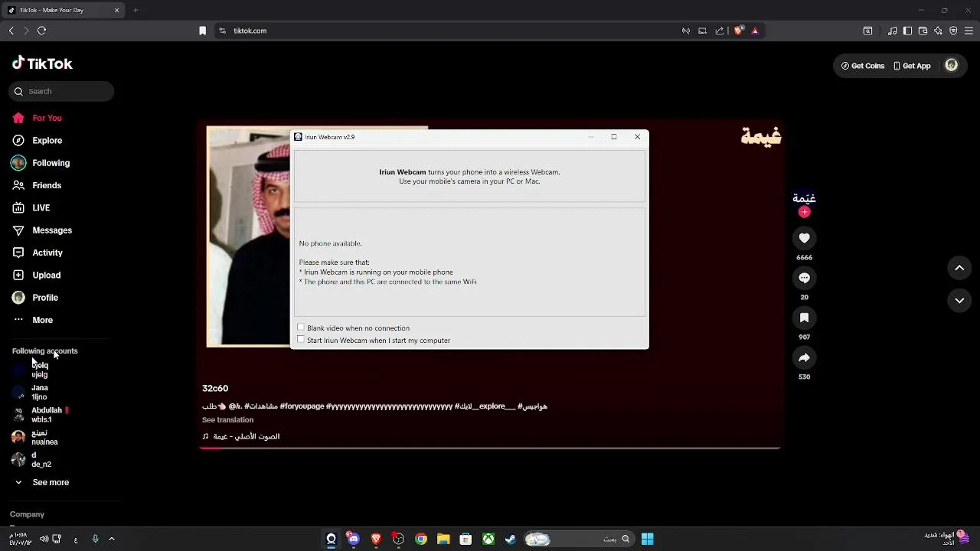Open the profile avatar menu
980x551 pixels.
coord(952,66)
